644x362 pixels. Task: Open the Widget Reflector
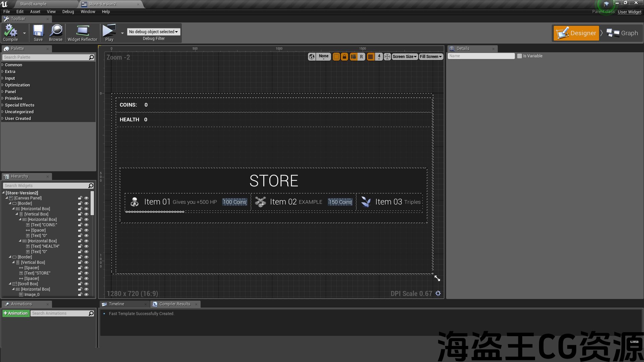(x=82, y=33)
